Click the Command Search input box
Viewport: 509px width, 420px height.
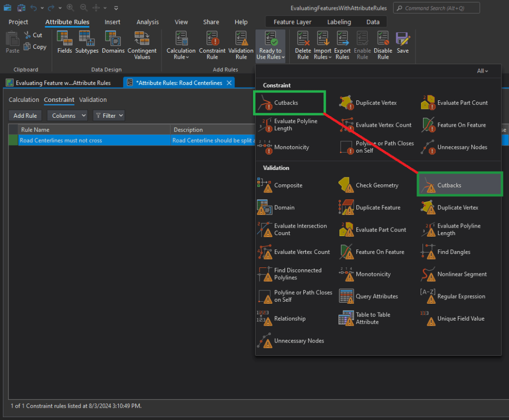(436, 8)
